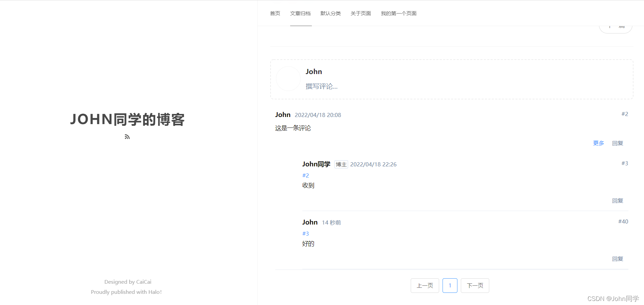The width and height of the screenshot is (644, 305).
Task: Reply to comment #40 via 回复
Action: 618,259
